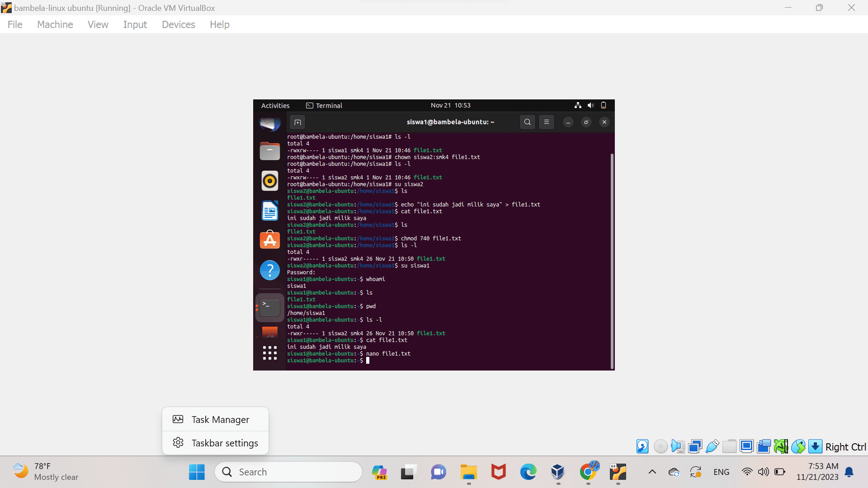Image resolution: width=868 pixels, height=488 pixels.
Task: Click the running VM taskbar icon
Action: tap(618, 472)
